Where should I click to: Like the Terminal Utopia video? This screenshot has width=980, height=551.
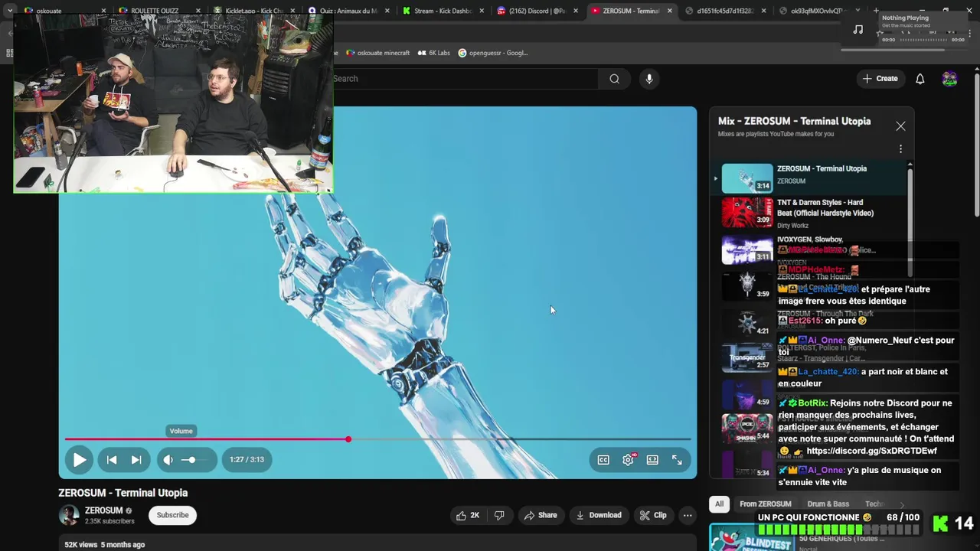[x=468, y=515]
